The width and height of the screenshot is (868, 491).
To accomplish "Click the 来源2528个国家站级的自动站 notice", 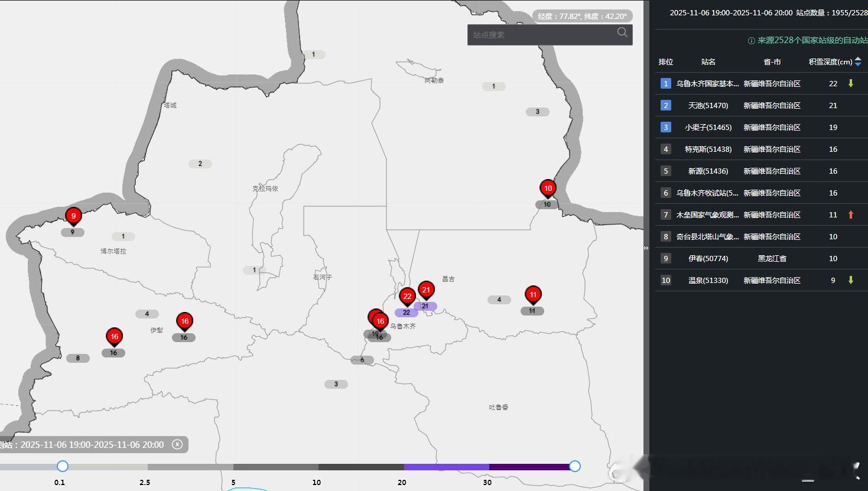I will pos(812,41).
